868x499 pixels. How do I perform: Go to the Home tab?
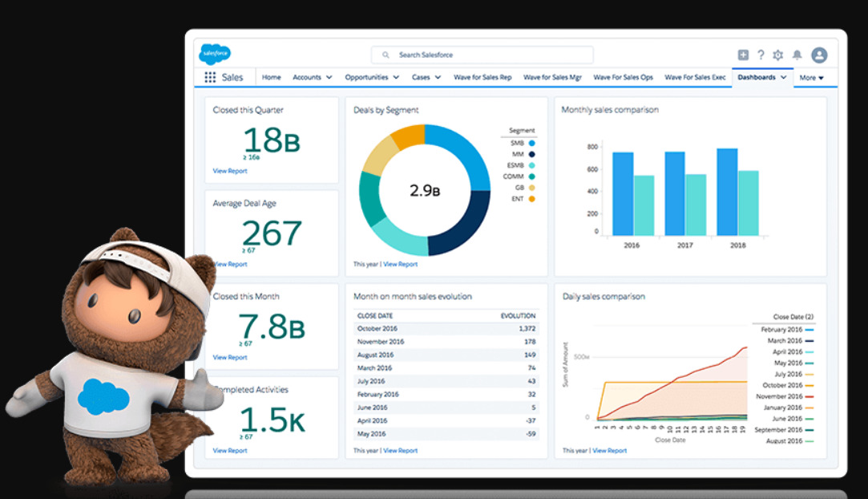tap(271, 78)
